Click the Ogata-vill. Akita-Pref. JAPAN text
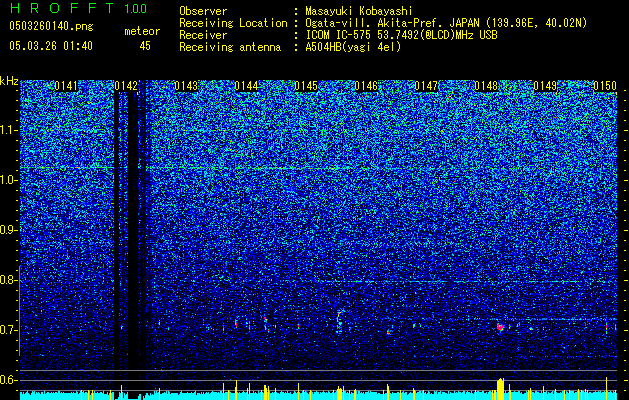629x400 pixels. tap(391, 23)
